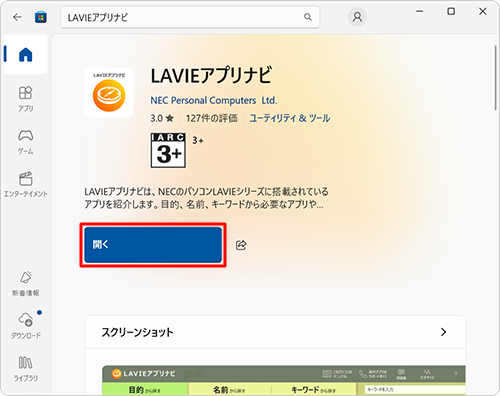Click the 3+ age label text
500x396 pixels.
coord(198,140)
